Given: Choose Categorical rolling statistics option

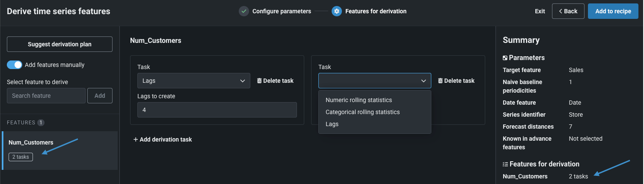Looking at the screenshot, I should click(x=362, y=112).
